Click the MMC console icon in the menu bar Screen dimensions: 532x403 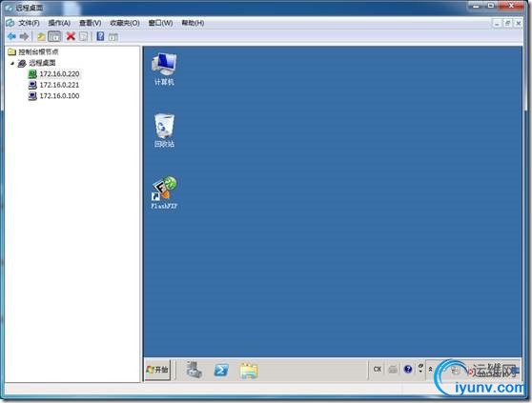[10, 23]
